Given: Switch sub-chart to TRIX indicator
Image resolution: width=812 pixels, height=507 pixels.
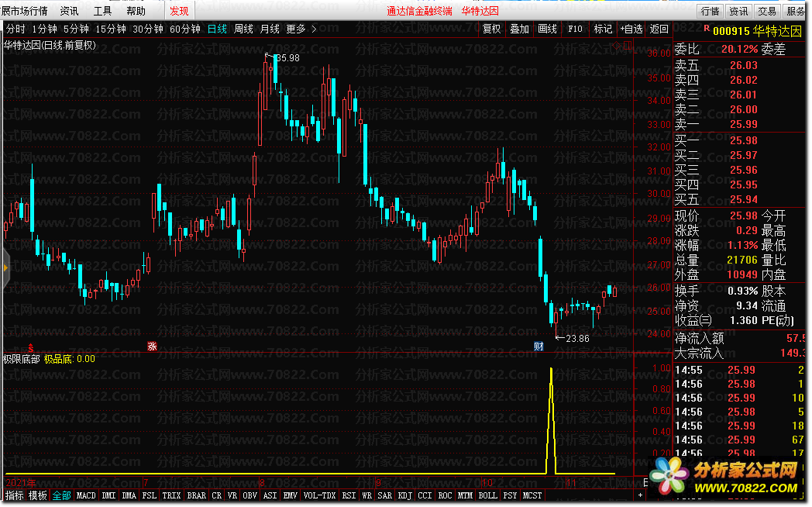Looking at the screenshot, I should point(171,495).
